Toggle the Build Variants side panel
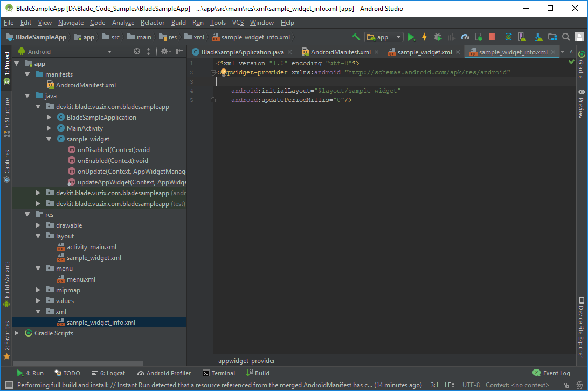588x391 pixels. 7,284
